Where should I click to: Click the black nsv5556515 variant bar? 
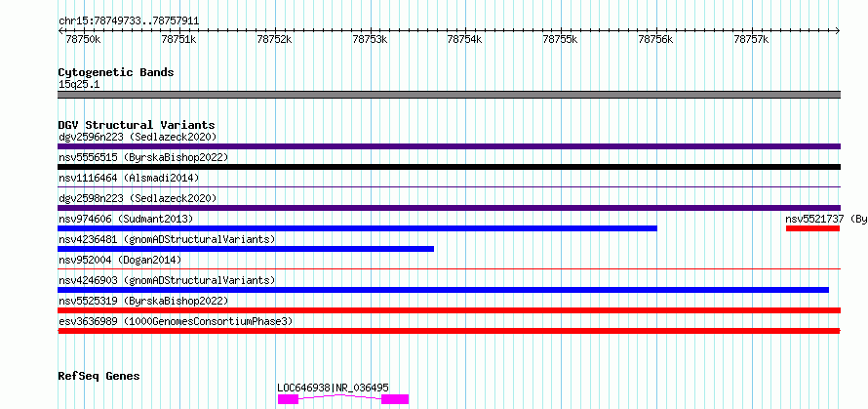449,167
